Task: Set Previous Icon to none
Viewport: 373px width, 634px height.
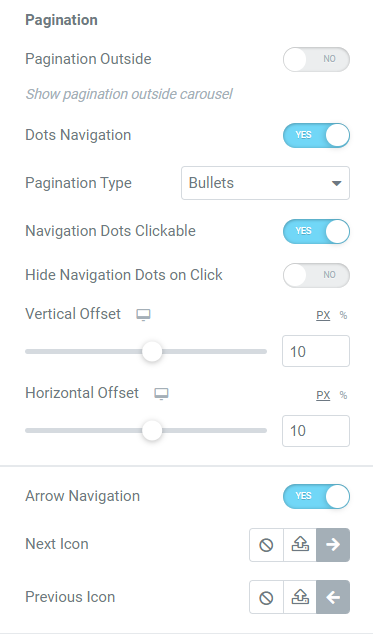Action: click(x=266, y=597)
